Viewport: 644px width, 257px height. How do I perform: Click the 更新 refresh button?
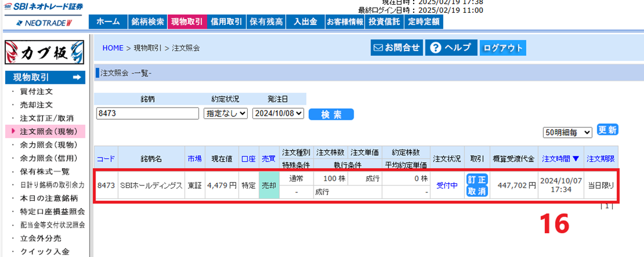607,129
